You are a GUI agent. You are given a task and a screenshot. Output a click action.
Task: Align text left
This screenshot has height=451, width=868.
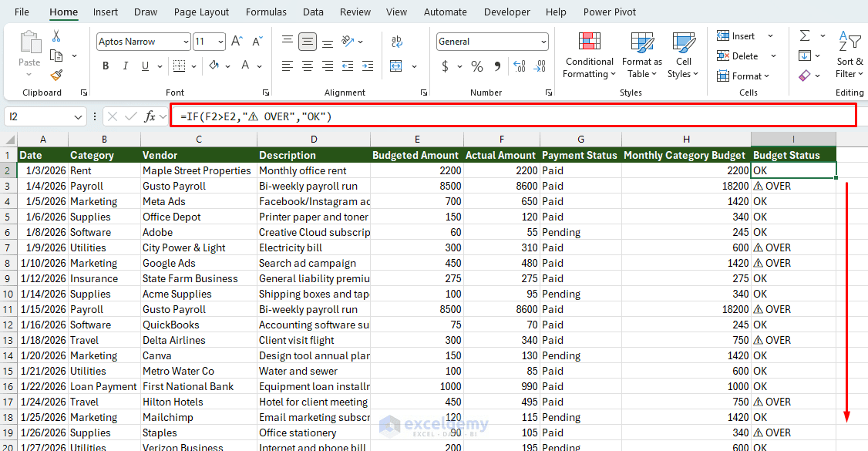[x=288, y=66]
